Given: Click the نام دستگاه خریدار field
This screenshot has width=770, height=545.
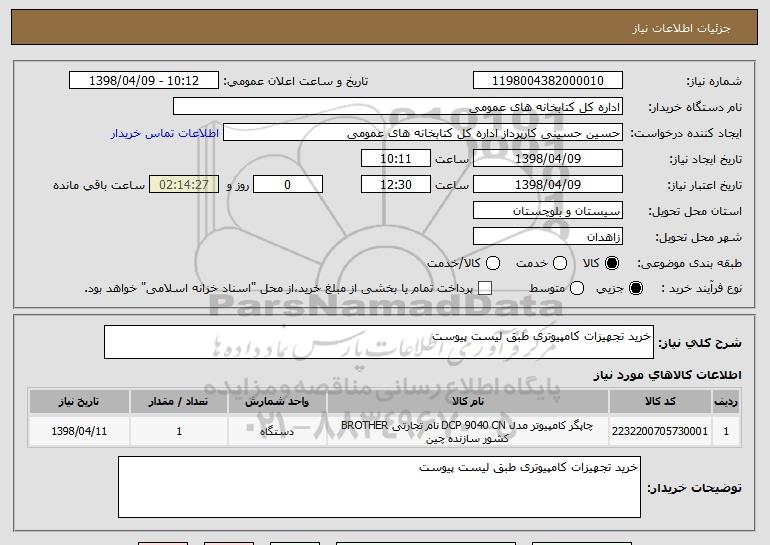Looking at the screenshot, I should pyautogui.click(x=397, y=107).
